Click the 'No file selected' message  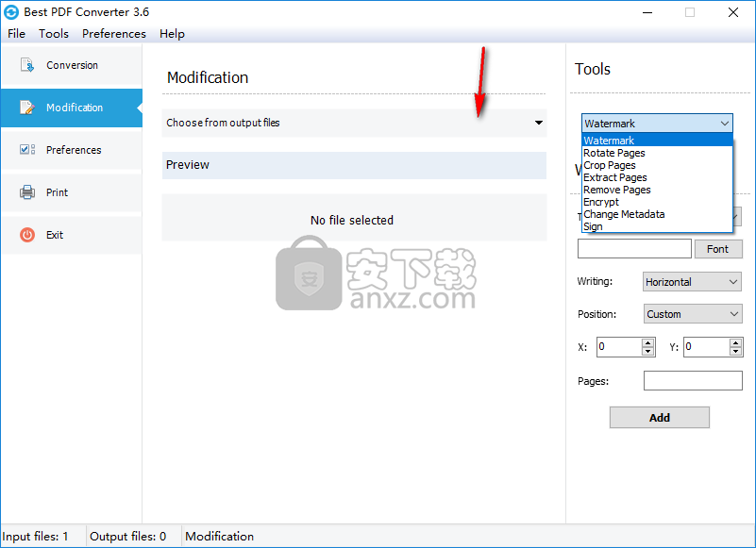351,221
